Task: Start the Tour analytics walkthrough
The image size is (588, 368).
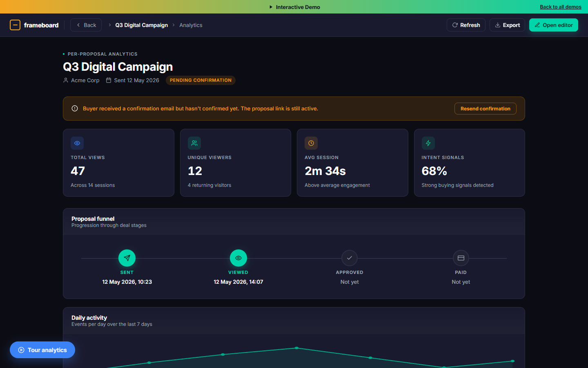Action: coord(42,350)
